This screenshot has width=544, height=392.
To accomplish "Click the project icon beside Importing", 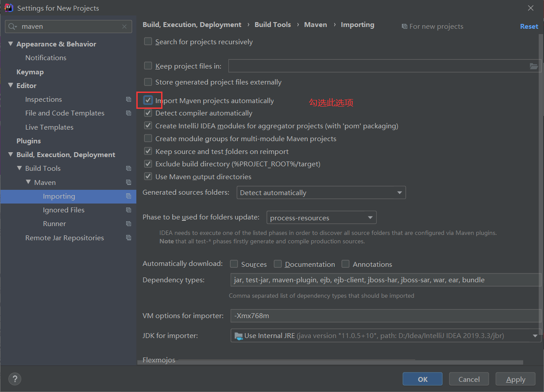I will point(128,196).
